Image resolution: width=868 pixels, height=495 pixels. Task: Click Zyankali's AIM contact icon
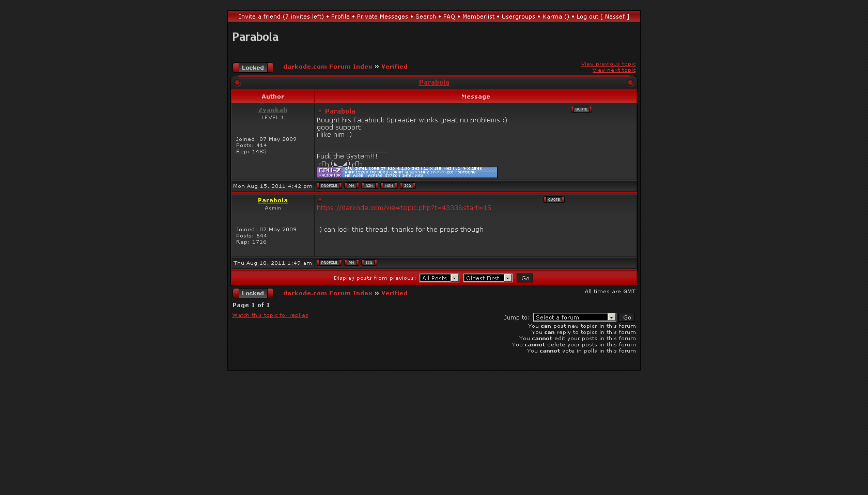369,186
